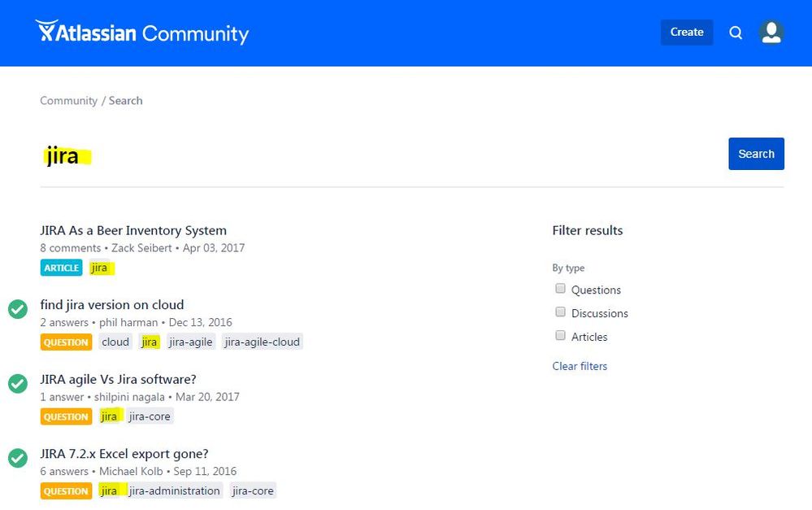Open the Atlassian Community logo home

[x=142, y=33]
